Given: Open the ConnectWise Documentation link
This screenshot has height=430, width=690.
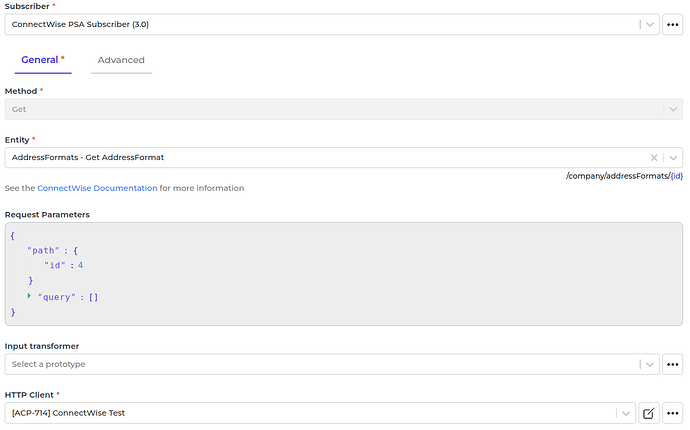Looking at the screenshot, I should click(x=97, y=188).
